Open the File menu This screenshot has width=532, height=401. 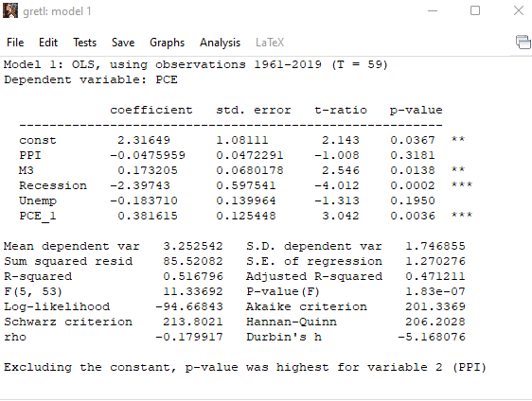[x=15, y=43]
